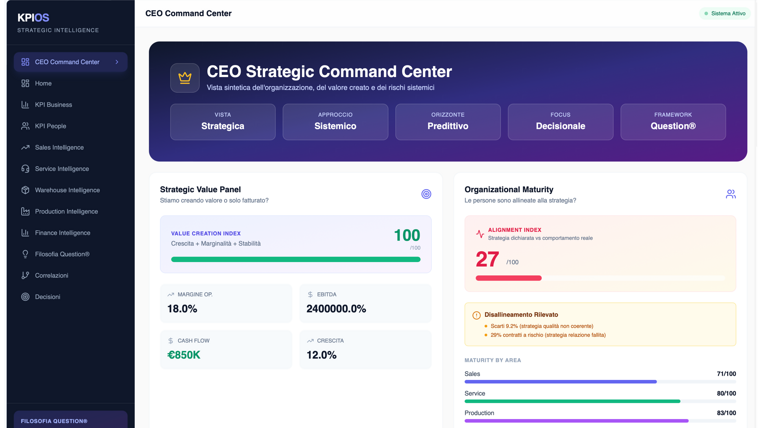Select the Vista Strategica card
The height and width of the screenshot is (428, 761).
223,121
